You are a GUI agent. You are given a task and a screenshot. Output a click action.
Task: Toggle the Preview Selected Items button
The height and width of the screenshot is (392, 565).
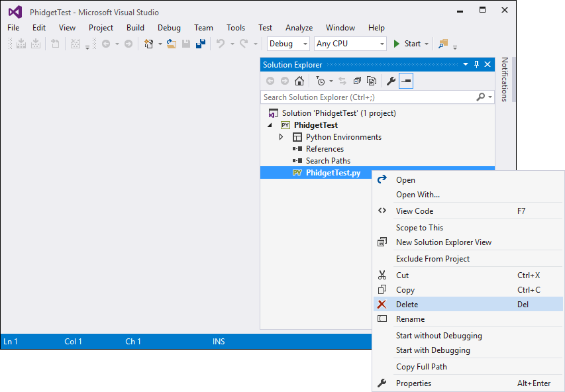point(406,81)
